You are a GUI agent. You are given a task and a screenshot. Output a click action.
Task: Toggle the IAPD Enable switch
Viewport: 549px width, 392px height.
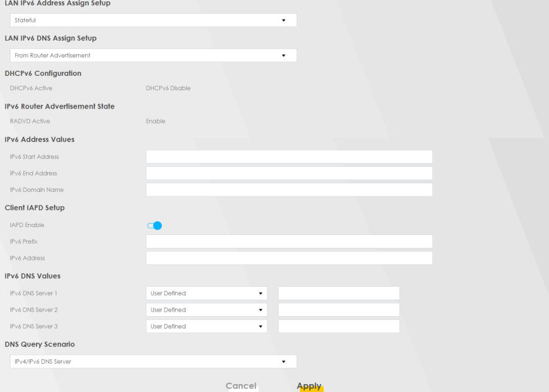click(x=155, y=226)
